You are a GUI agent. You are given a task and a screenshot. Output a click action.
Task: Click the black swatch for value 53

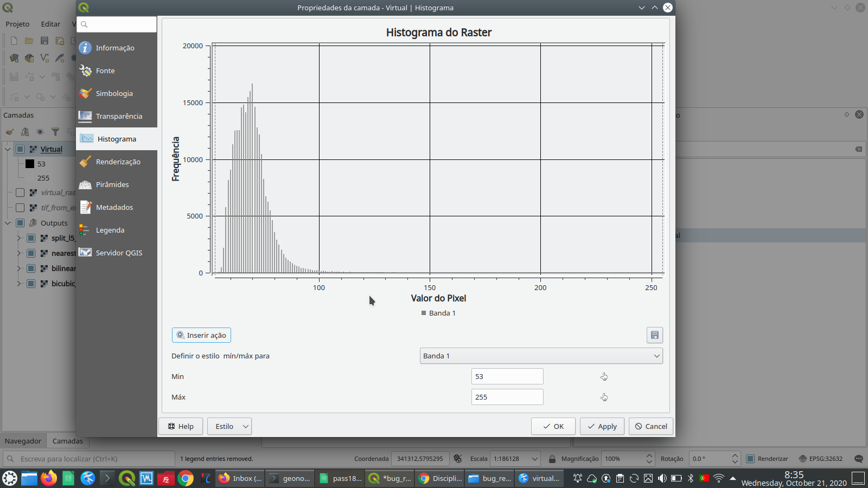(x=30, y=163)
